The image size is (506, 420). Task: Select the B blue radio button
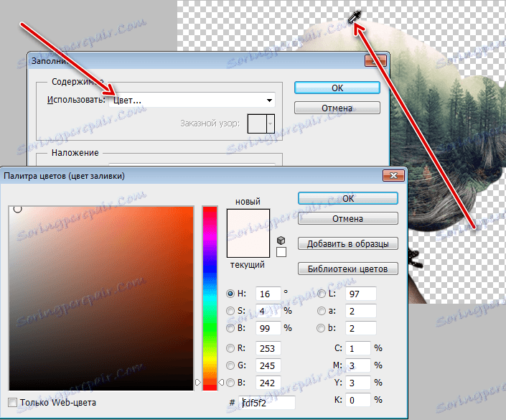pos(230,383)
